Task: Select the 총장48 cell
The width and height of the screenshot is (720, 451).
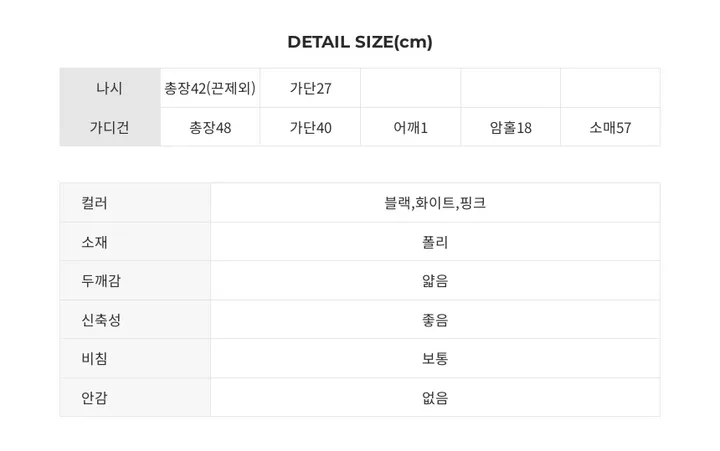Action: [210, 127]
